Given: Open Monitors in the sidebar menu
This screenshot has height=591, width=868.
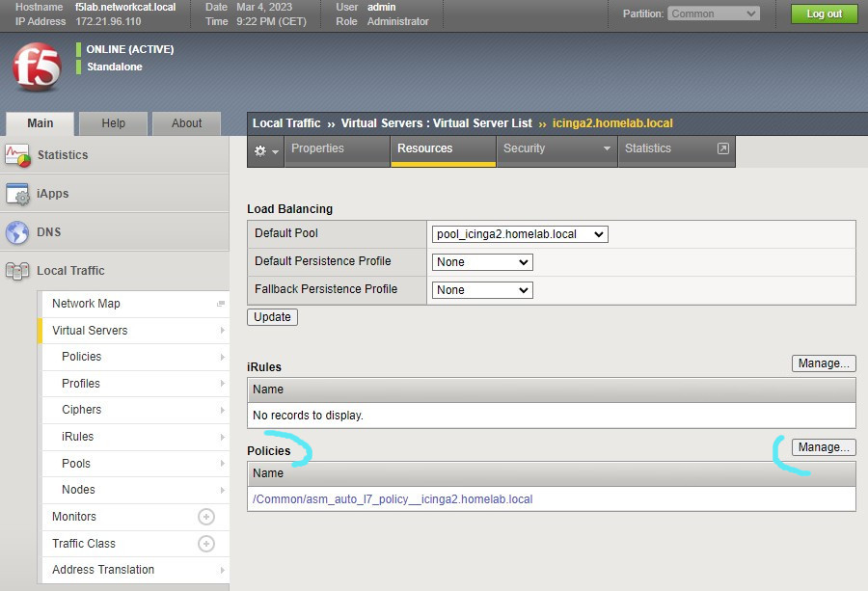Looking at the screenshot, I should coord(74,517).
